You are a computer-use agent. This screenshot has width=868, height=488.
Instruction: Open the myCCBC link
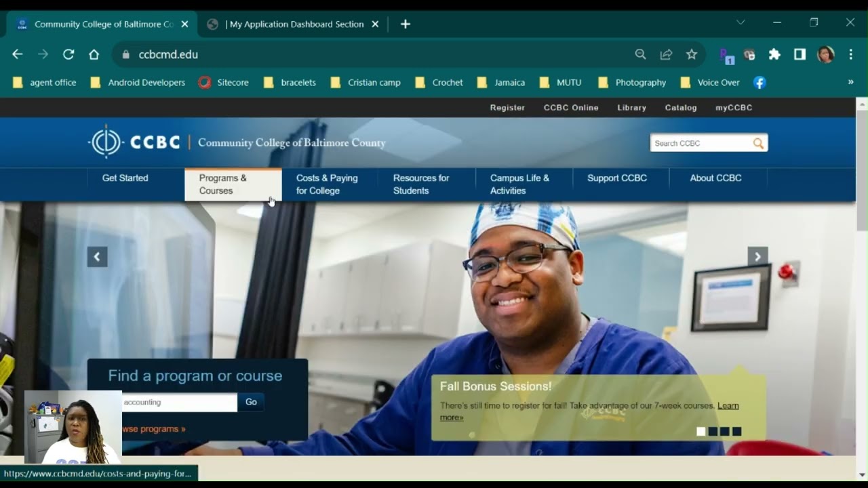click(734, 108)
